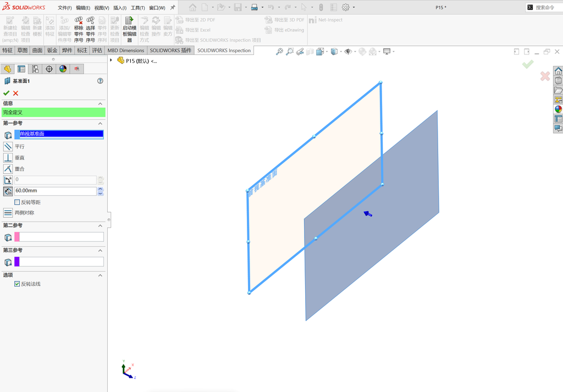Pin the menu bar with pushpin icon
The image size is (563, 392).
pos(173,7)
